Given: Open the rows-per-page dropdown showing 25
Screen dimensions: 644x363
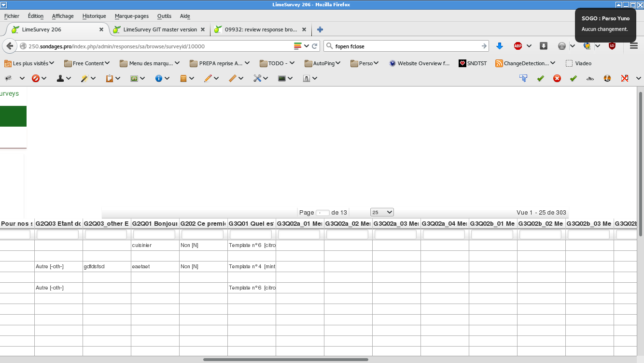Looking at the screenshot, I should coord(382,212).
